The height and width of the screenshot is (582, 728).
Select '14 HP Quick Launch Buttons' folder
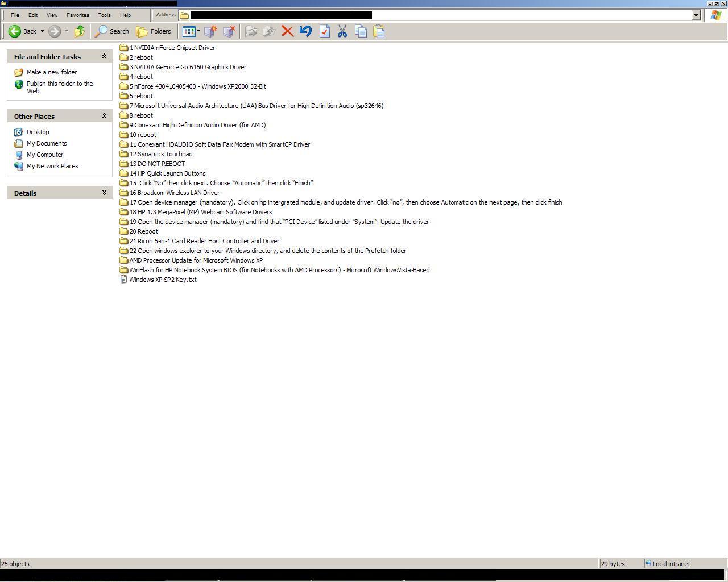(x=163, y=173)
